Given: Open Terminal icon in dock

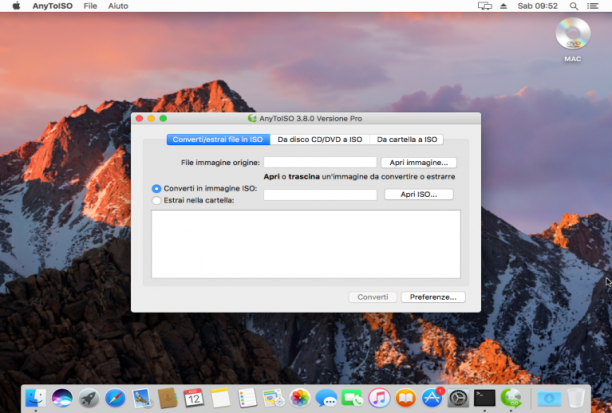Looking at the screenshot, I should coord(485,398).
